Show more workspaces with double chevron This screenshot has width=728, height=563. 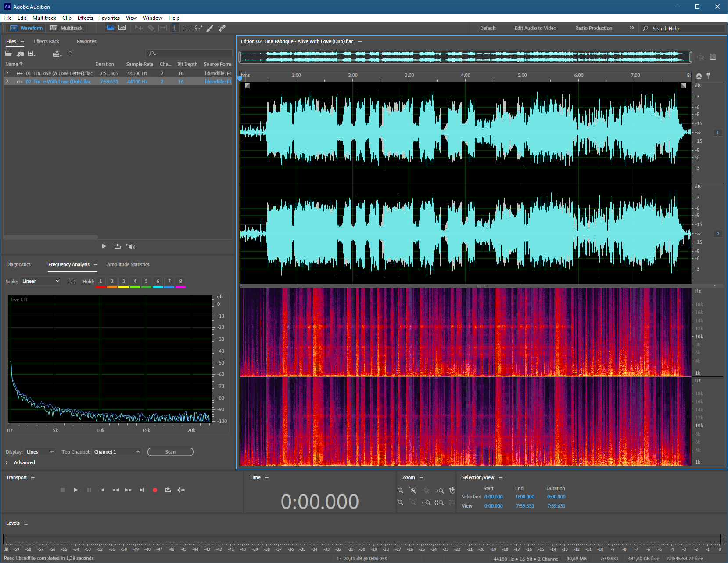[x=632, y=28]
